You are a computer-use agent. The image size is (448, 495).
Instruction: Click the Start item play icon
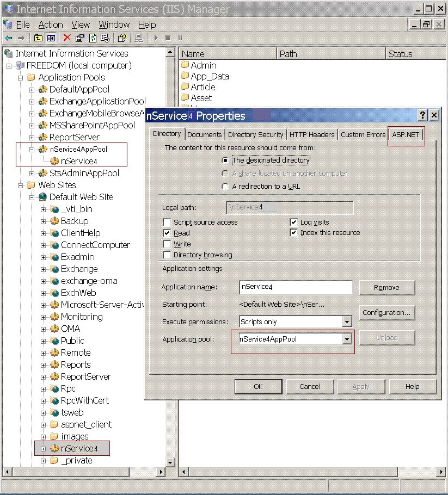tap(156, 38)
